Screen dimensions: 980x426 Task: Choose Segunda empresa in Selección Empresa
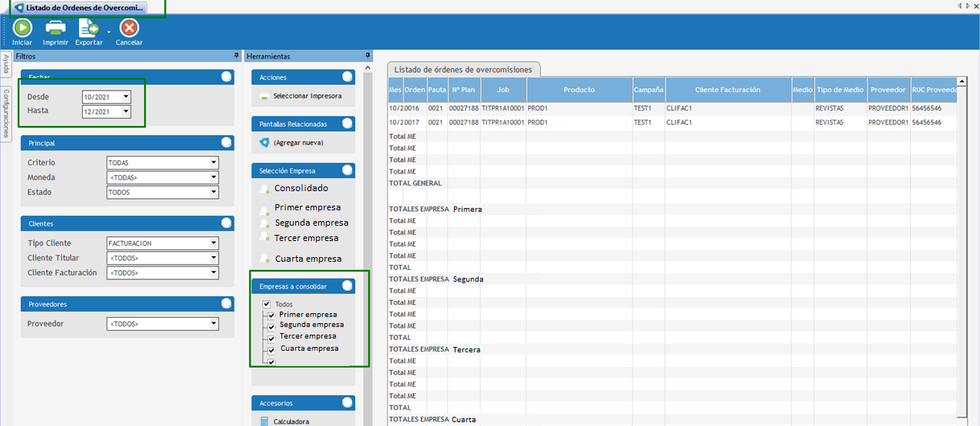click(265, 223)
